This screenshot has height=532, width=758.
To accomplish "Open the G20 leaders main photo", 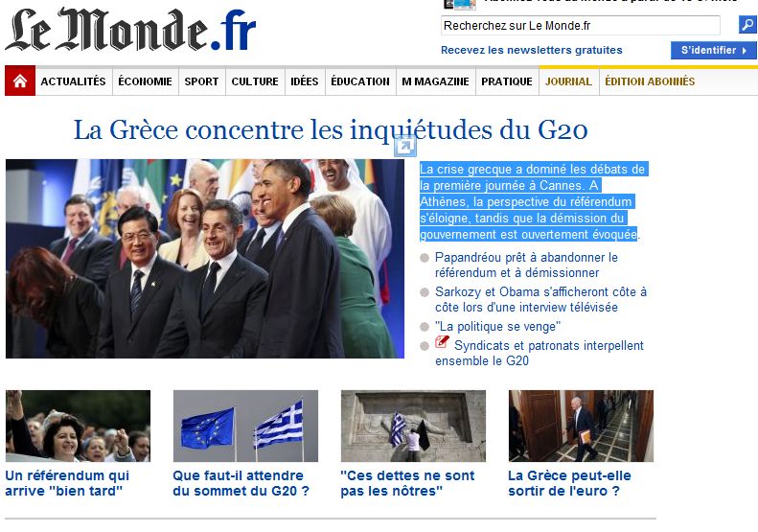I will coord(205,259).
